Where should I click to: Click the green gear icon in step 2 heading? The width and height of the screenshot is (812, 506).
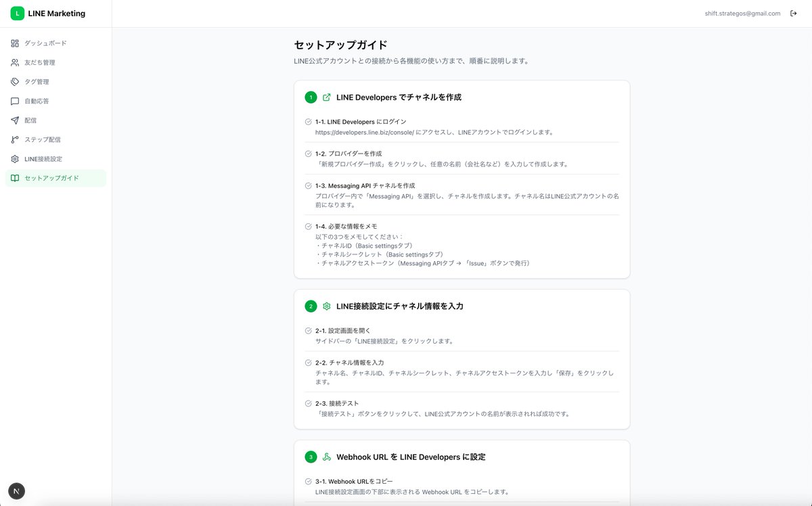327,306
